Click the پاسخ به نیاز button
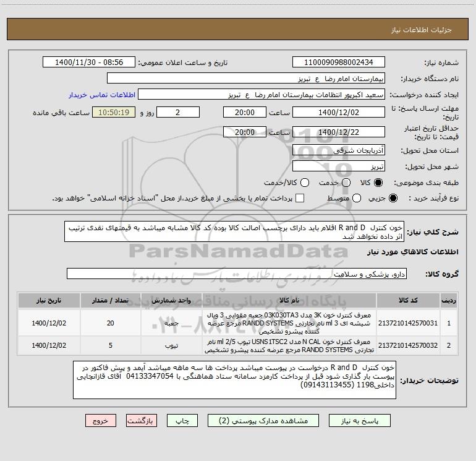Image resolution: width=476 pixels, height=461 pixels. [359, 421]
